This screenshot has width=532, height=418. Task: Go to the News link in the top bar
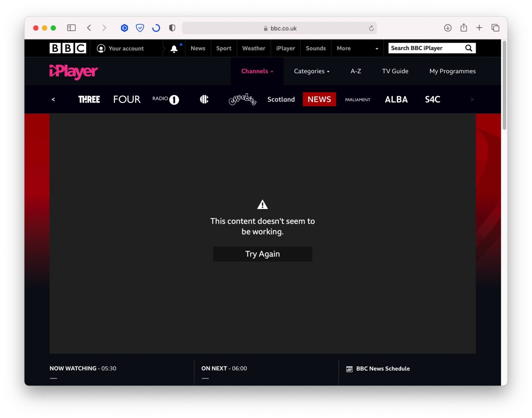pos(198,48)
